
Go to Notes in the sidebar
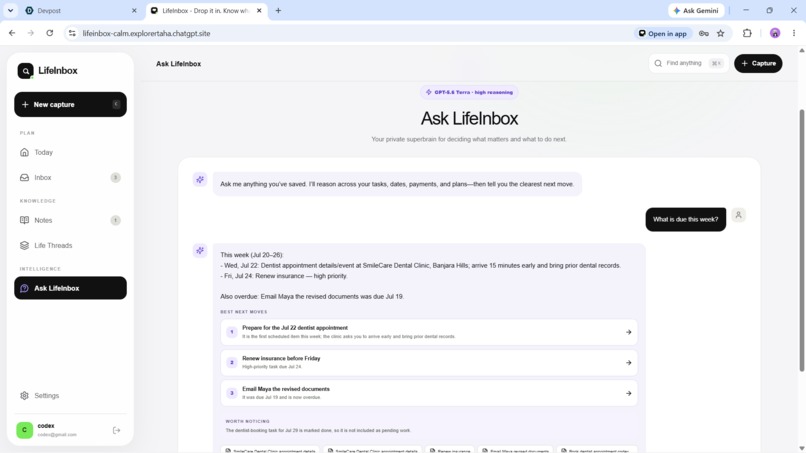[70, 220]
